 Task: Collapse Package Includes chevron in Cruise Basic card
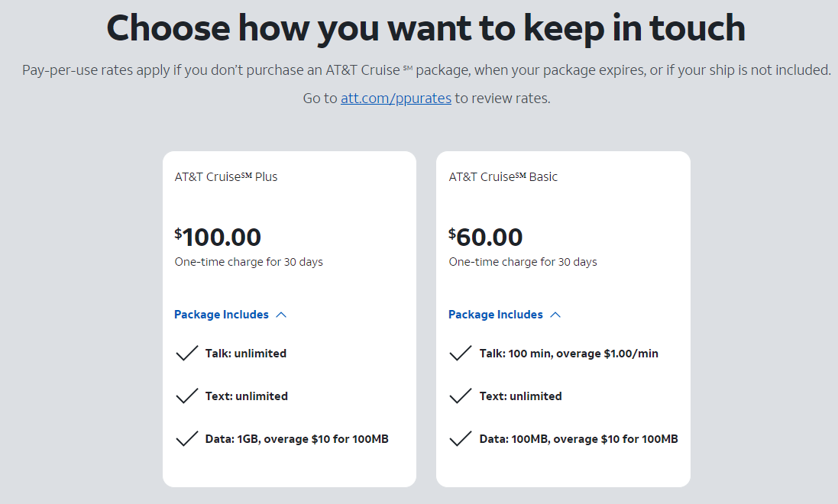[x=555, y=315]
